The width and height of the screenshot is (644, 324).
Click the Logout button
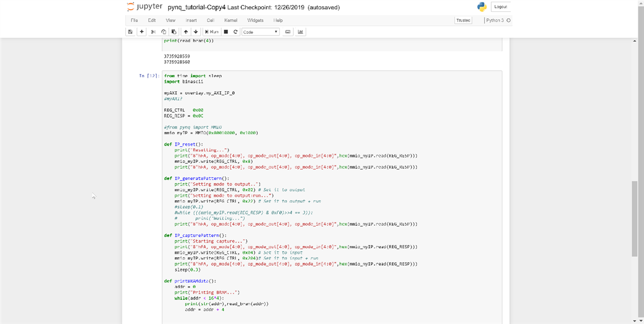coord(500,7)
